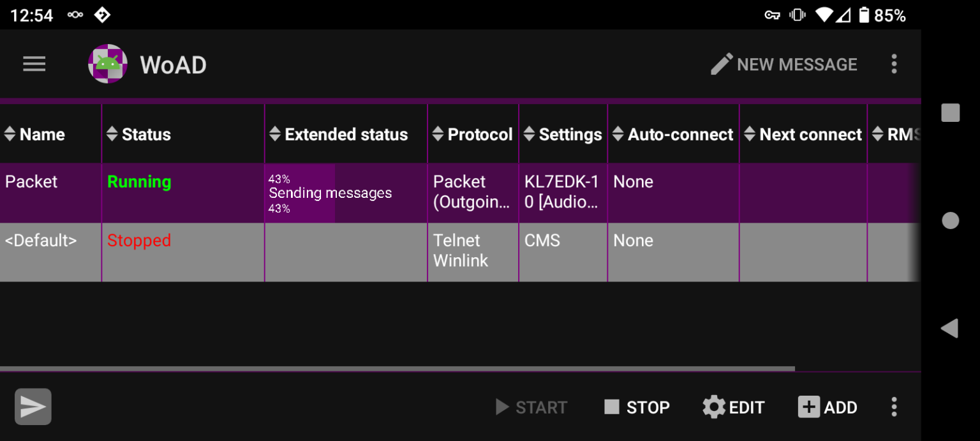
Task: Click the horizontal table scrollbar
Action: pyautogui.click(x=396, y=369)
